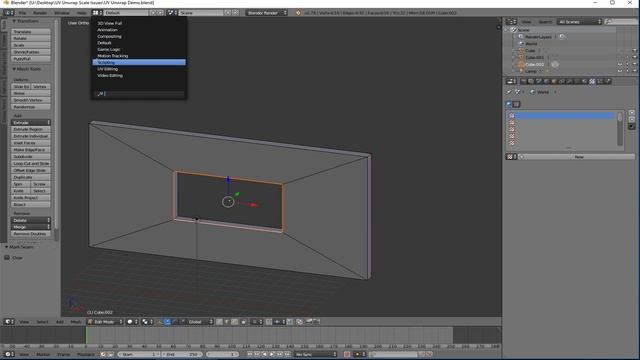Viewport: 640px width, 360px height.
Task: Open the Window menu
Action: point(62,13)
